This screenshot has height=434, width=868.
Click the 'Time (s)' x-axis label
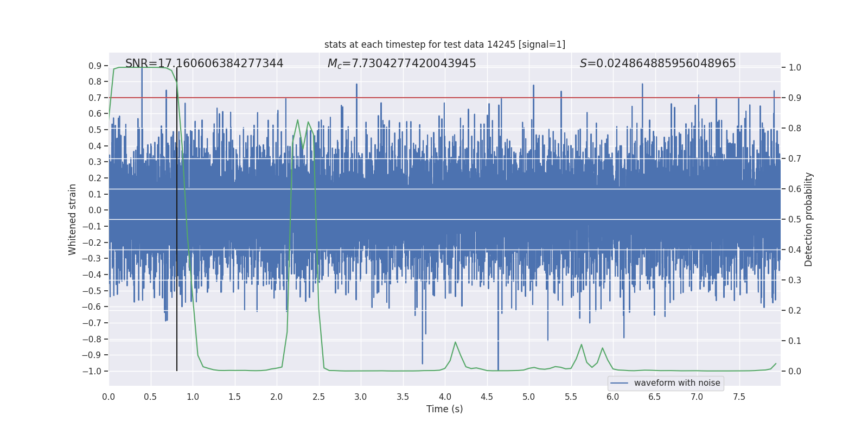444,409
